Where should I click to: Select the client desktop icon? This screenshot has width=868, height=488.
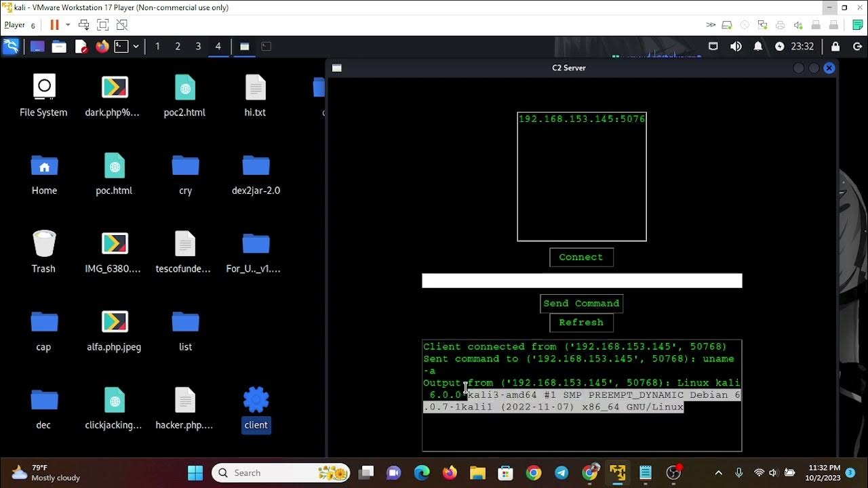256,409
